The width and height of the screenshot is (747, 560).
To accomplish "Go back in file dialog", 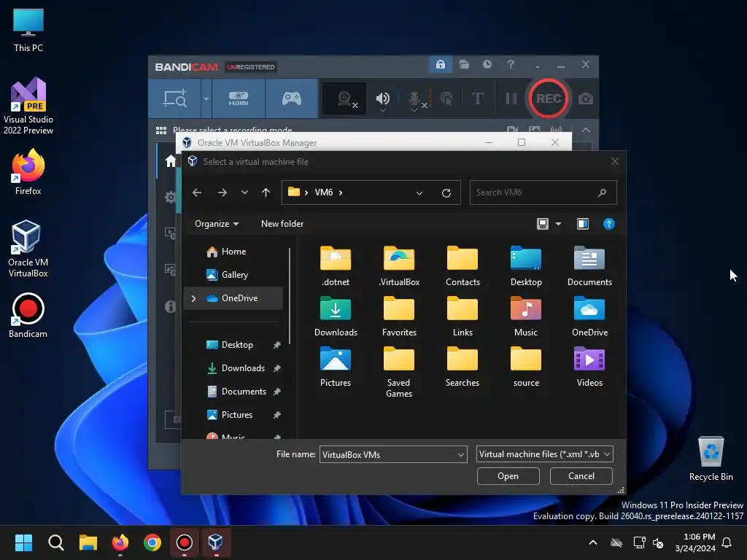I will [x=197, y=192].
